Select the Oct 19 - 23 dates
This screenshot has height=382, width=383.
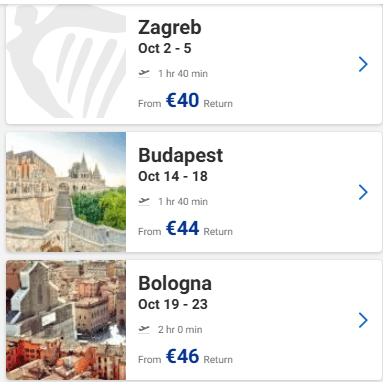173,304
